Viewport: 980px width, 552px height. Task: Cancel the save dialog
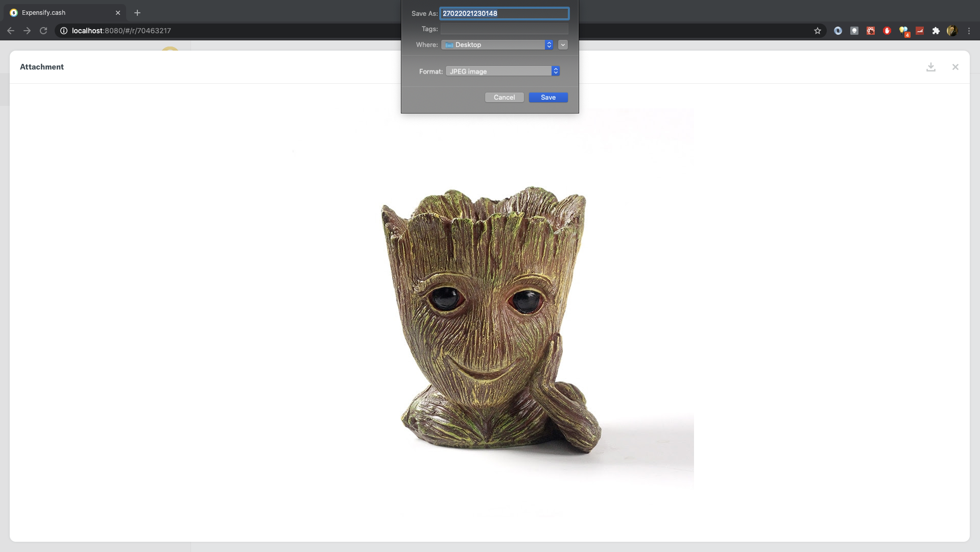504,97
